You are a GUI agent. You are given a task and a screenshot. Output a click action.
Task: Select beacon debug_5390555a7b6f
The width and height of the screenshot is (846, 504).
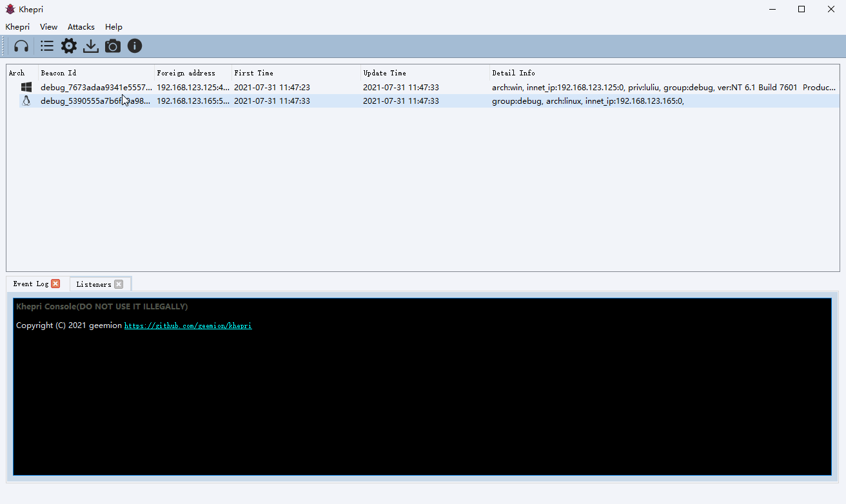95,101
